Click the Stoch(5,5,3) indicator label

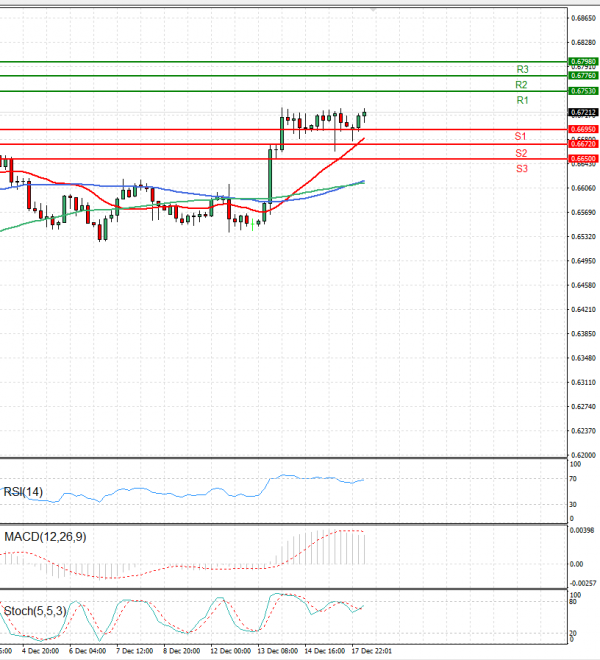(35, 611)
